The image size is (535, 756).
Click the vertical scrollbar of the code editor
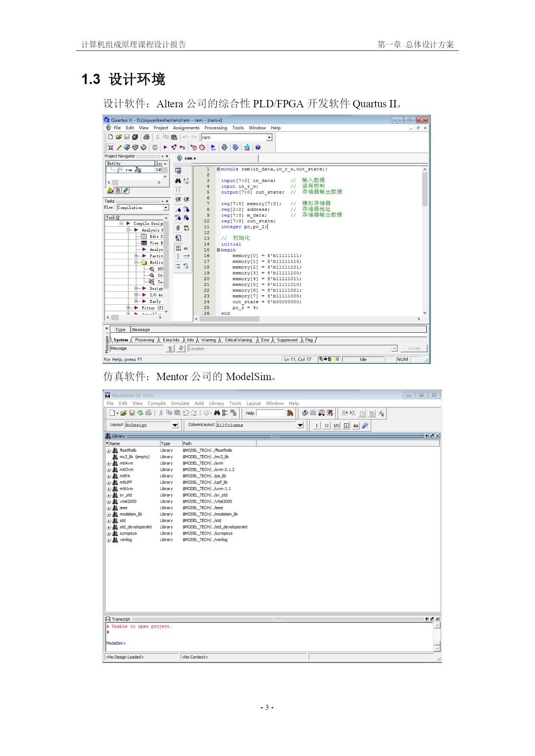tap(425, 241)
